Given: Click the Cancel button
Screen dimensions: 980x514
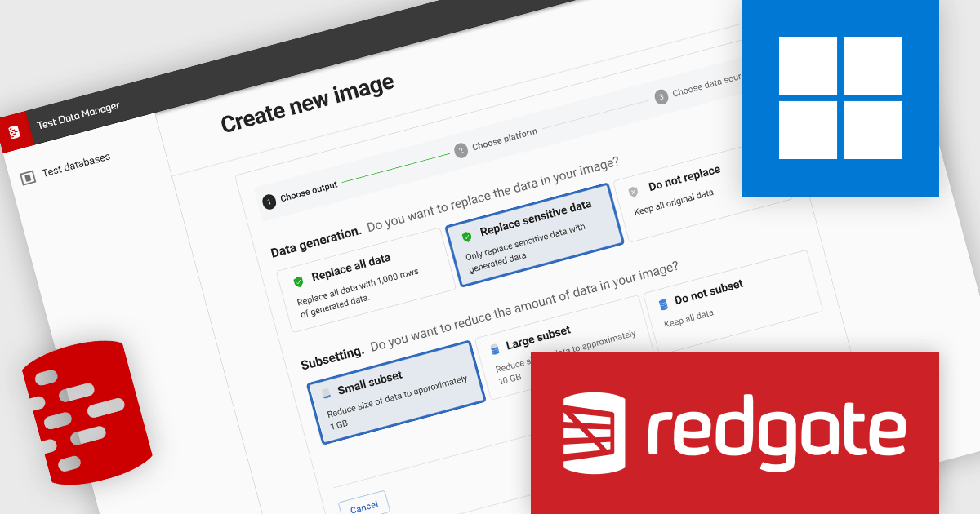Looking at the screenshot, I should pos(363,507).
